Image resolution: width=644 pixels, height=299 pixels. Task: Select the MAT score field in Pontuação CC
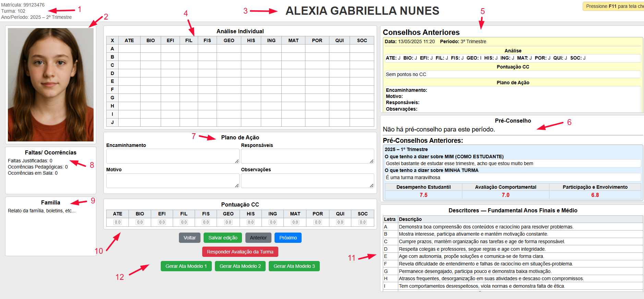[295, 222]
